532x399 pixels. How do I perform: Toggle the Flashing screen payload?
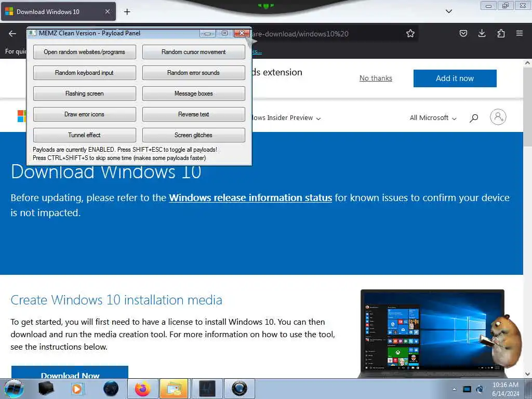(85, 94)
